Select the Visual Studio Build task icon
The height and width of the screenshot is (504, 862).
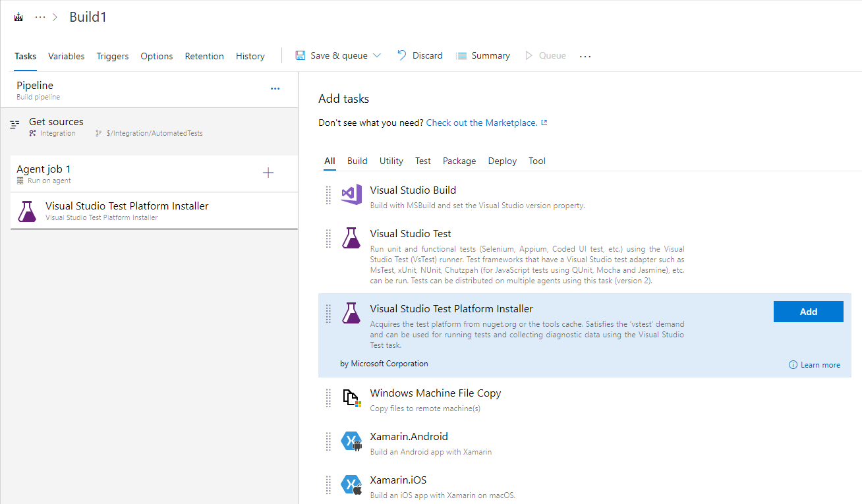point(351,194)
